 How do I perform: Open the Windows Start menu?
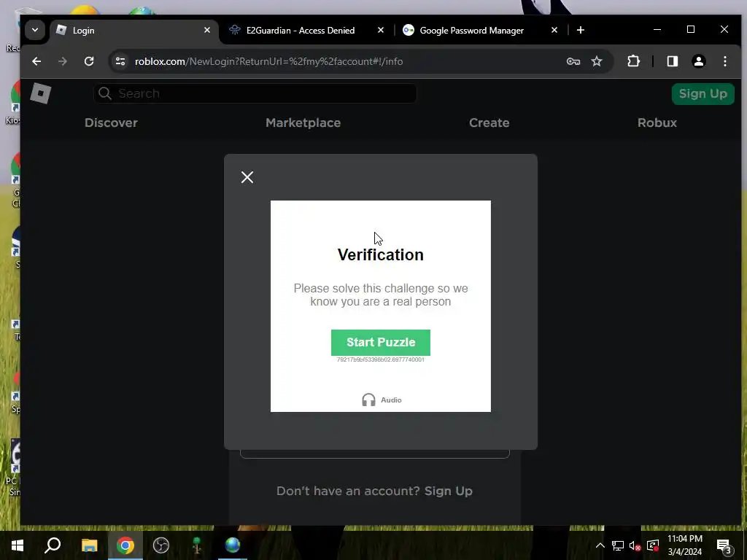click(18, 545)
